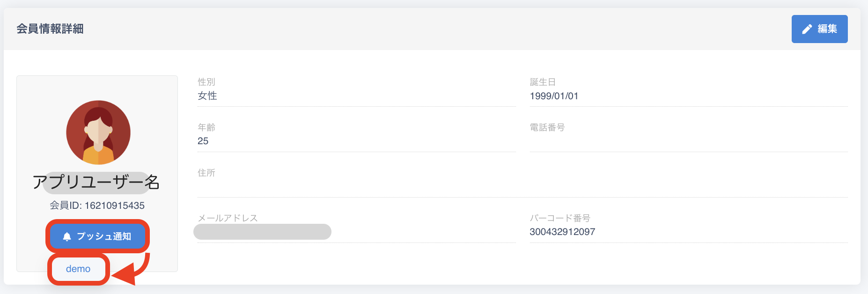Image resolution: width=868 pixels, height=294 pixels.
Task: Click the 性別 field label
Action: [206, 82]
